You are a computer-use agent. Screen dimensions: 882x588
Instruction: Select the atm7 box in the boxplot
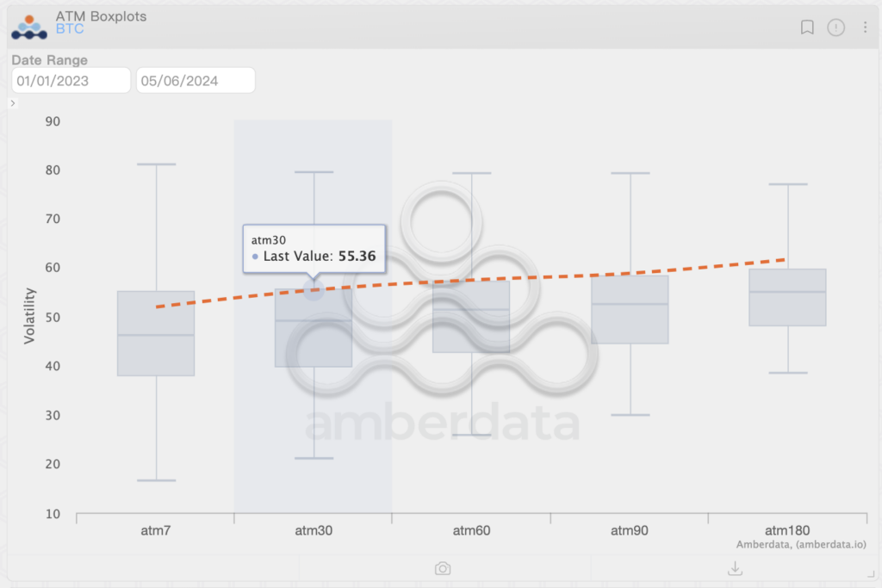[156, 333]
